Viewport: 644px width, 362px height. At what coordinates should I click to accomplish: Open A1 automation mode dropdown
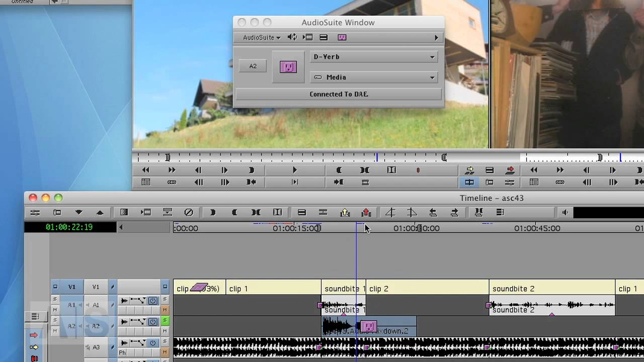click(138, 301)
